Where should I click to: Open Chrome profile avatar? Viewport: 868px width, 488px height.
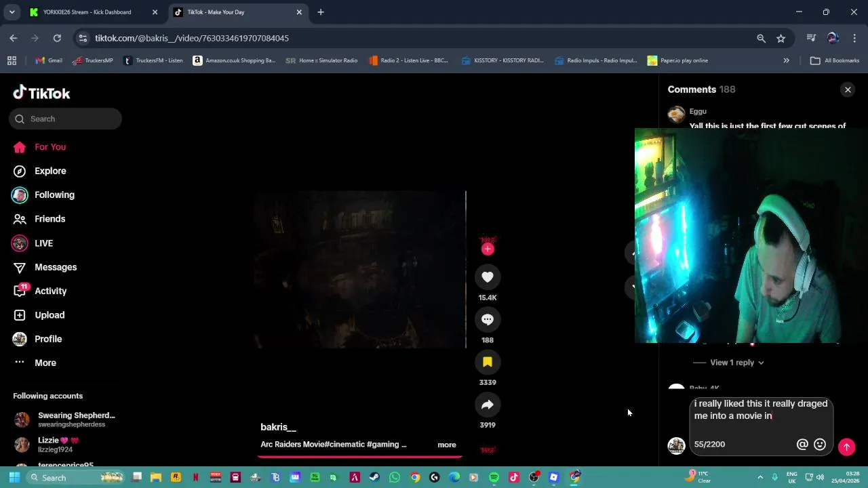coord(833,38)
